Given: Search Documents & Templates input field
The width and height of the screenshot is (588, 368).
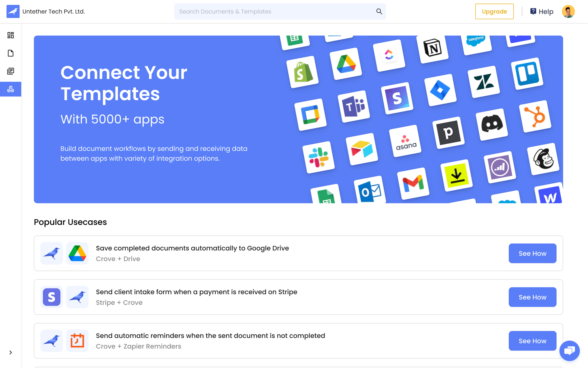Looking at the screenshot, I should coord(280,11).
